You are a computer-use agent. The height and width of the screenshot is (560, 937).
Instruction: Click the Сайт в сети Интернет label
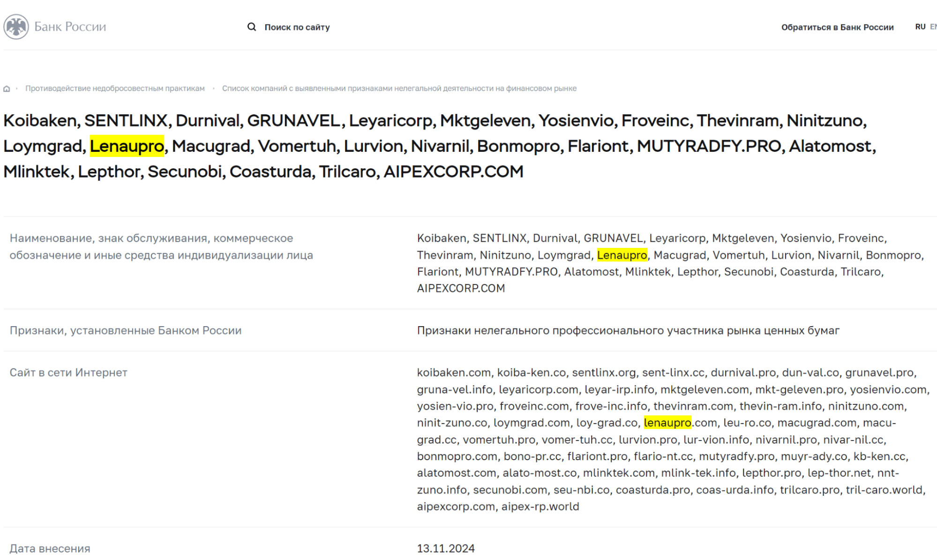pyautogui.click(x=68, y=373)
